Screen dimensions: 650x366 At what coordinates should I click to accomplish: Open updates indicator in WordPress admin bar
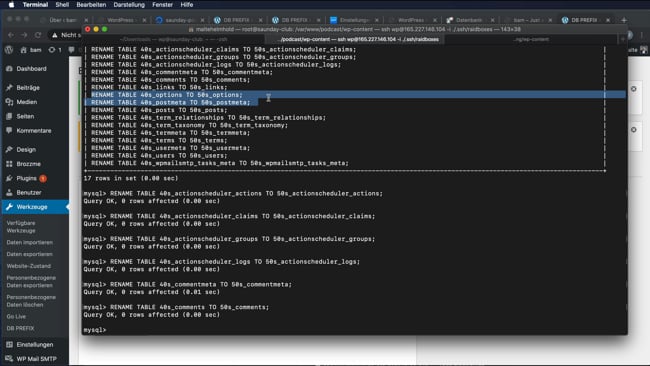55,50
